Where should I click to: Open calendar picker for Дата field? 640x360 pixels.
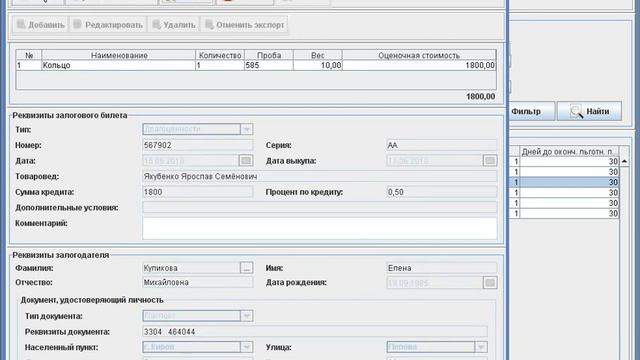click(246, 160)
